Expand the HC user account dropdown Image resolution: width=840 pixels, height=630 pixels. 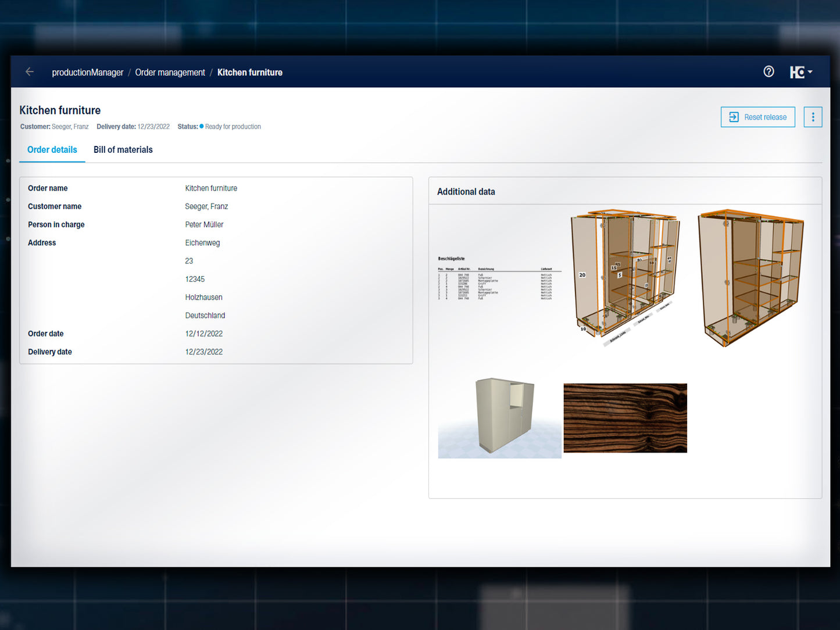click(x=800, y=72)
